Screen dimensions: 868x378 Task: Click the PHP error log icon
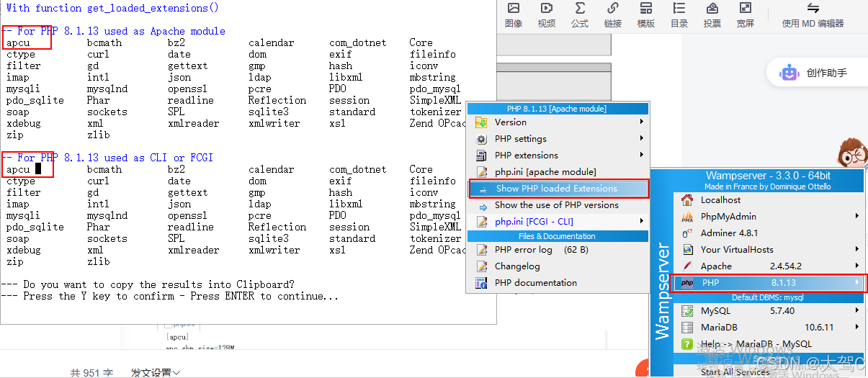click(482, 250)
